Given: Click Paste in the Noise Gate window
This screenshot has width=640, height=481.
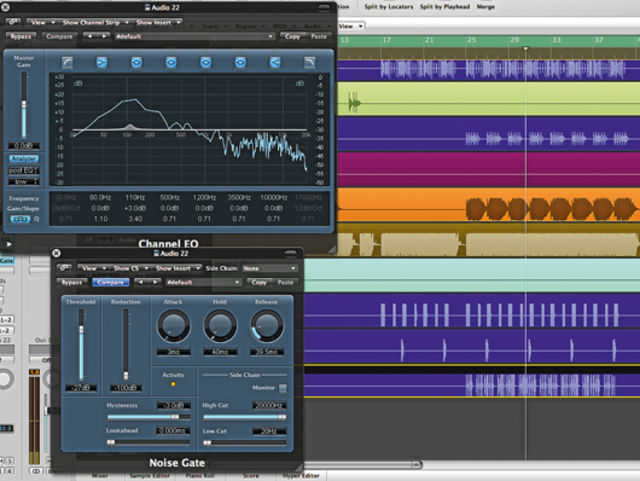Looking at the screenshot, I should click(x=285, y=282).
